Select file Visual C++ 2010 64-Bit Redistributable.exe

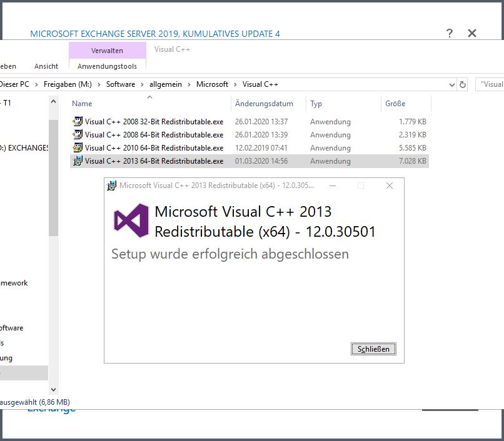[x=154, y=148]
